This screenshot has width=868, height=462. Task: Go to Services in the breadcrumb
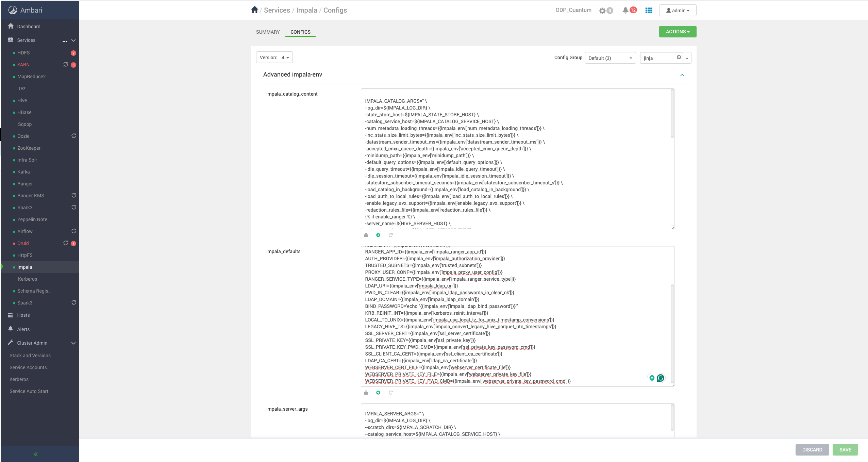(277, 10)
